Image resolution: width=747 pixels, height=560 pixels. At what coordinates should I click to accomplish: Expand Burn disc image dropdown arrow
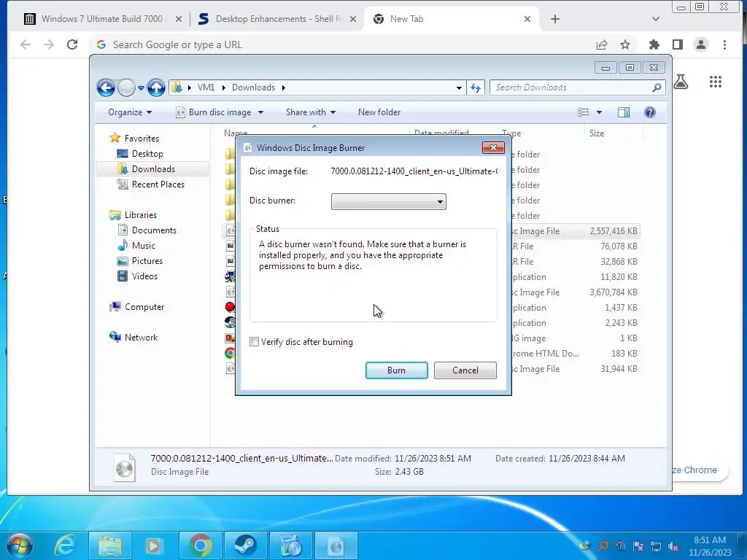[x=260, y=112]
